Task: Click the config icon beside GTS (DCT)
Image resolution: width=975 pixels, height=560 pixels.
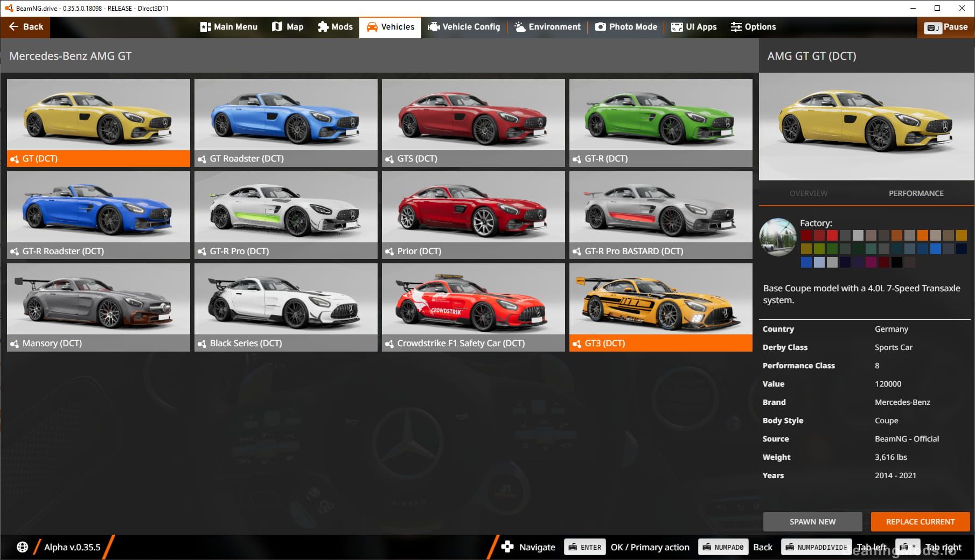Action: tap(389, 159)
